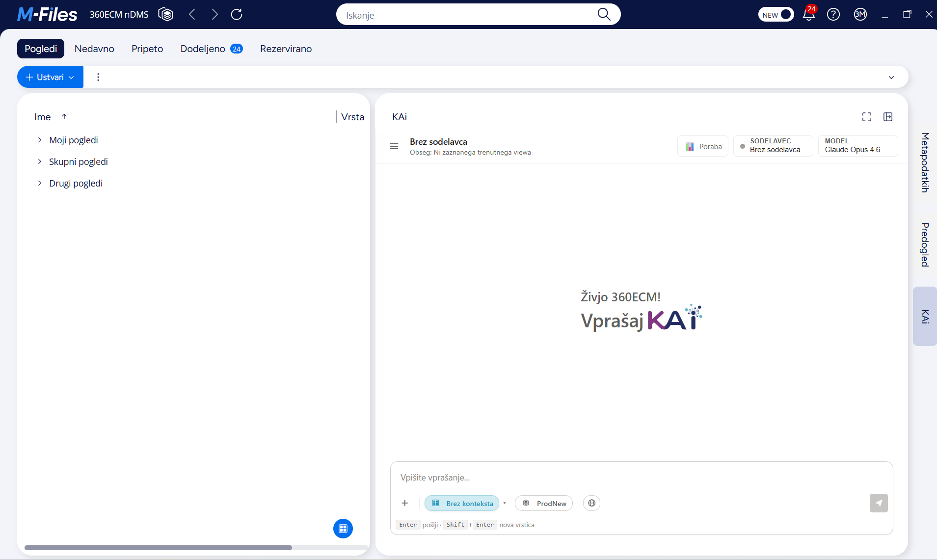Switch to the Dodeljeno tab

coord(212,49)
